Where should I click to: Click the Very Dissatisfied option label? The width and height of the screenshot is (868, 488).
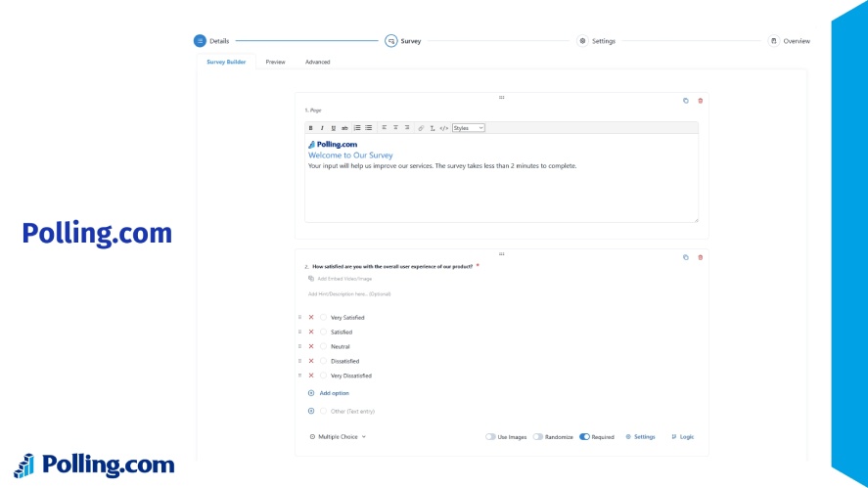point(351,376)
